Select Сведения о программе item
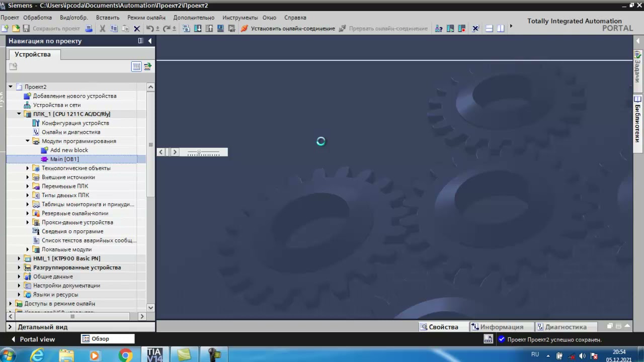 click(x=72, y=232)
